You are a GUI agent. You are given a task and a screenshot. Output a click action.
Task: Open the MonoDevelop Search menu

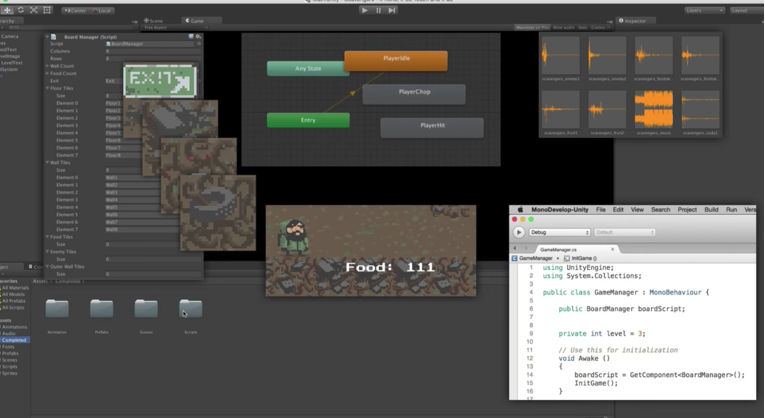pos(660,210)
